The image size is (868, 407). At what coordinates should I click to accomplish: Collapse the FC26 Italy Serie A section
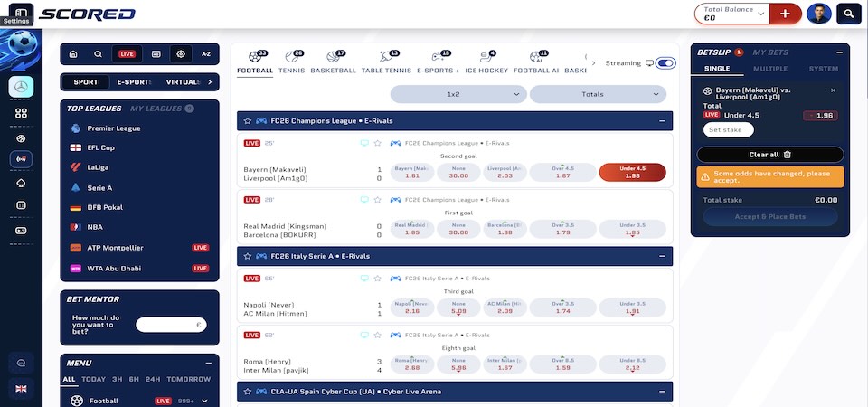(662, 256)
